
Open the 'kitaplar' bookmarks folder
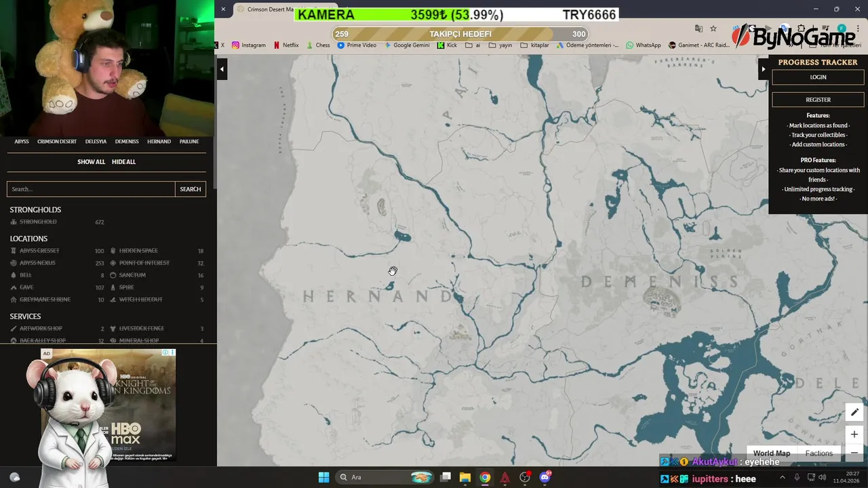(534, 45)
